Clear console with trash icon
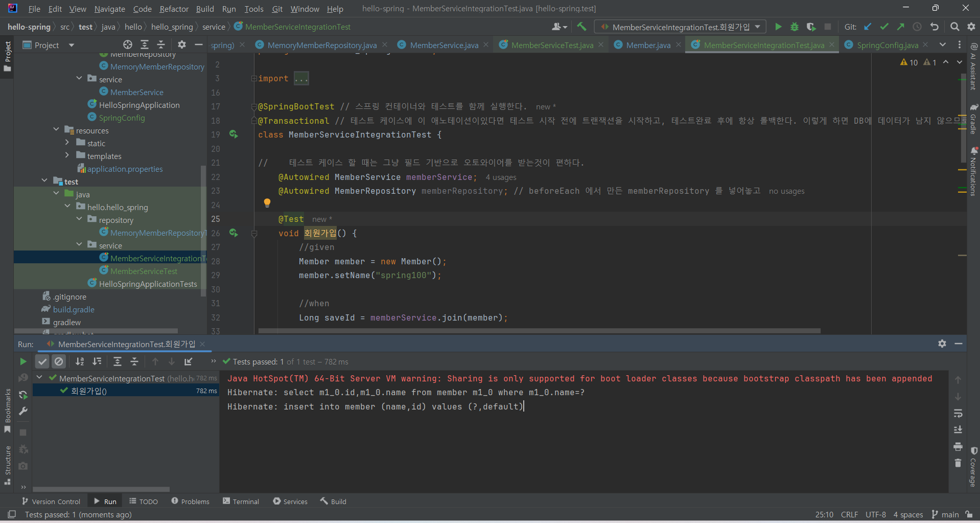The width and height of the screenshot is (980, 523). 958,463
